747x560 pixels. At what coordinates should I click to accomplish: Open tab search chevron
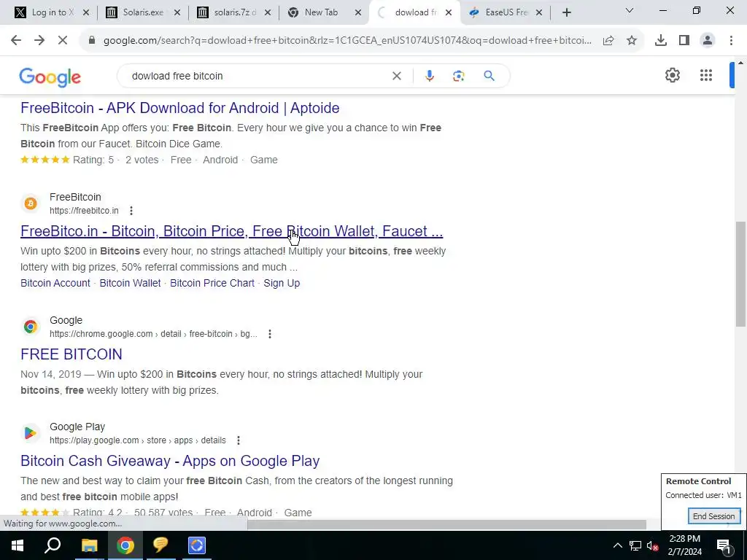point(630,10)
